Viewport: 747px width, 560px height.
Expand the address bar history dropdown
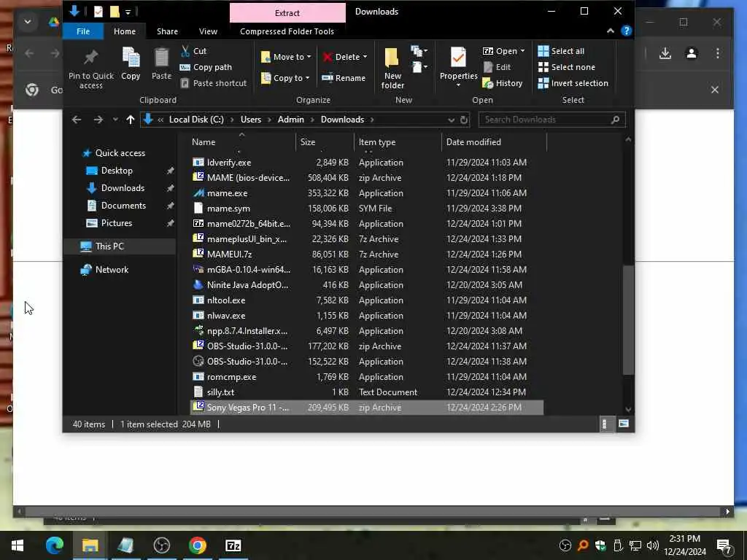451,120
